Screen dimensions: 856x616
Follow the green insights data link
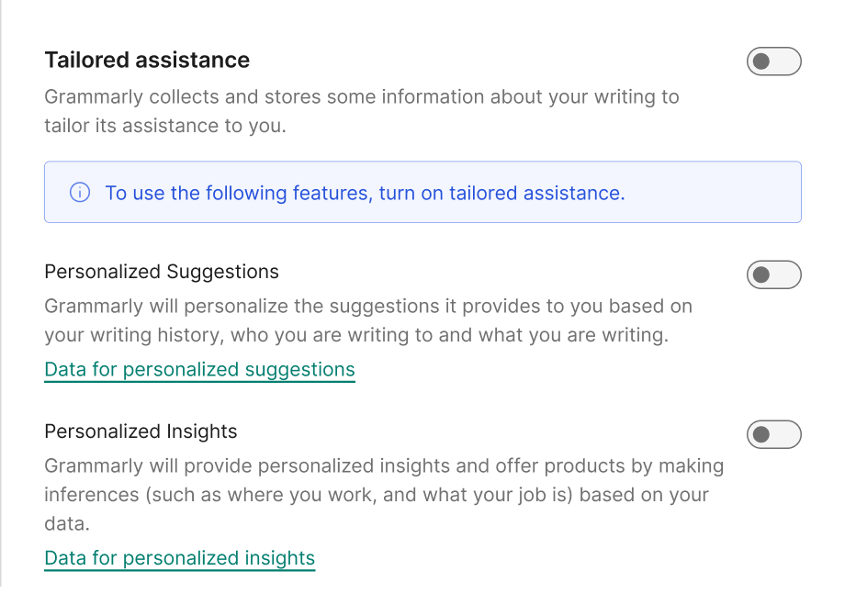179,557
